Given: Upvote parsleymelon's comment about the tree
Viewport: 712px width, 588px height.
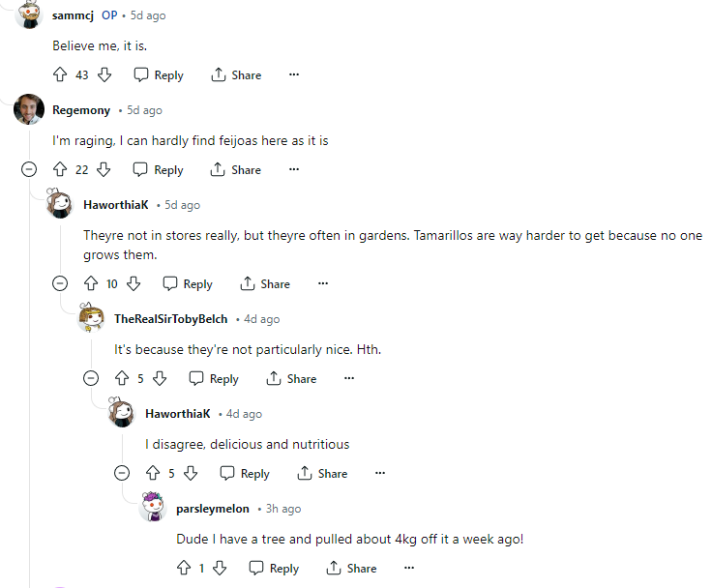Looking at the screenshot, I should (x=184, y=568).
